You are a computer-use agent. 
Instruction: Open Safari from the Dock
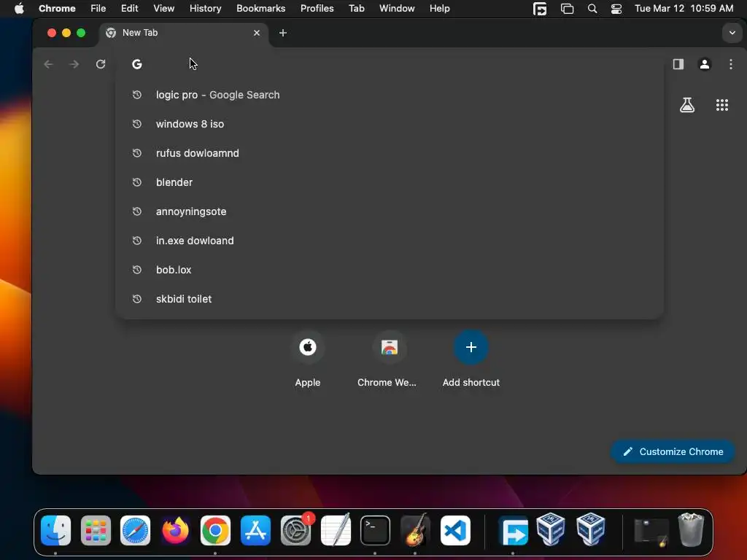(x=135, y=530)
